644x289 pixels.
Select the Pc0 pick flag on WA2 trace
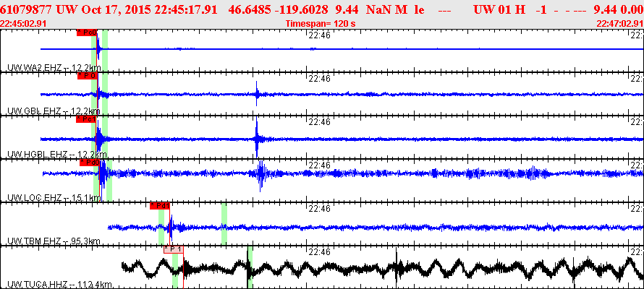click(x=87, y=33)
